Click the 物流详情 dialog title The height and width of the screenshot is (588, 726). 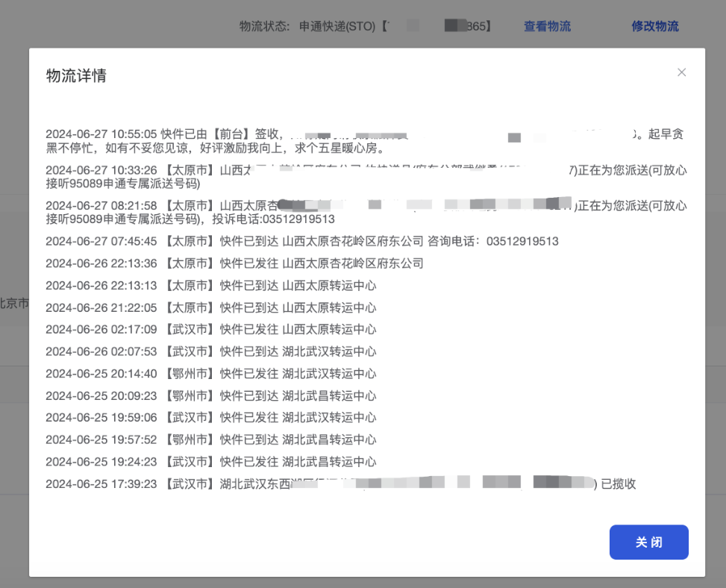point(76,75)
